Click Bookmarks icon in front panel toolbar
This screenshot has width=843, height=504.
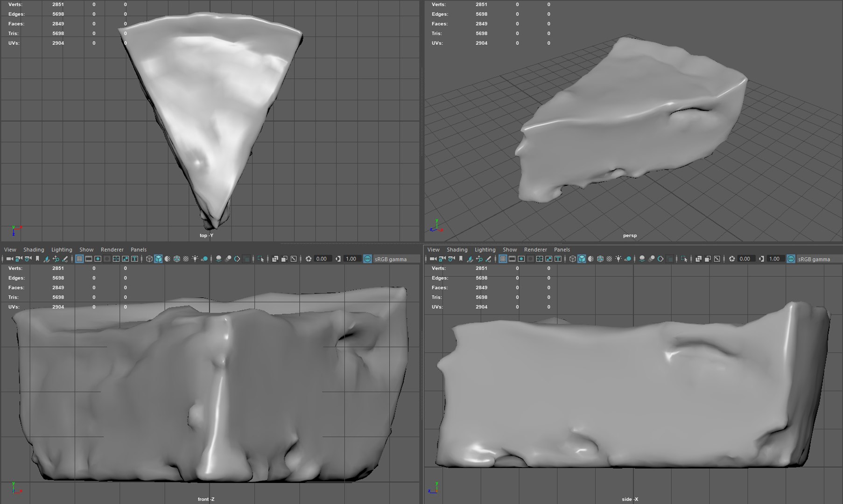[x=37, y=259]
